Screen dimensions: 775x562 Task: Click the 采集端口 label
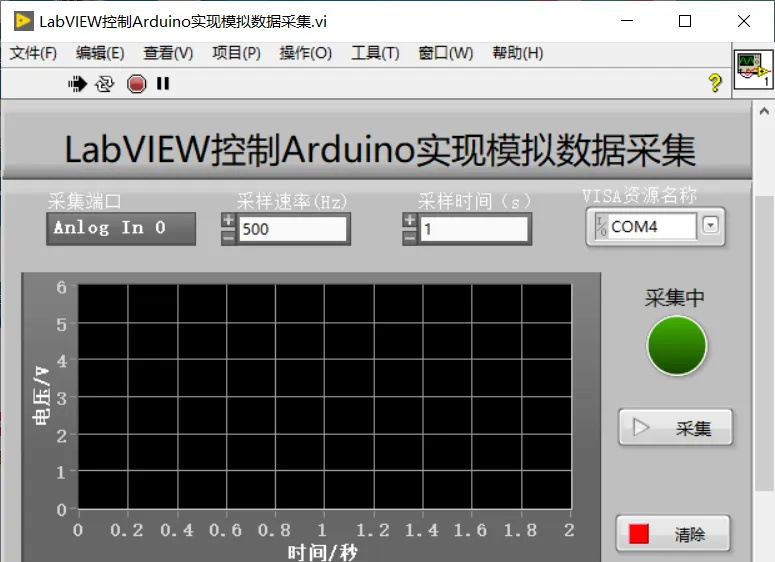tap(84, 202)
